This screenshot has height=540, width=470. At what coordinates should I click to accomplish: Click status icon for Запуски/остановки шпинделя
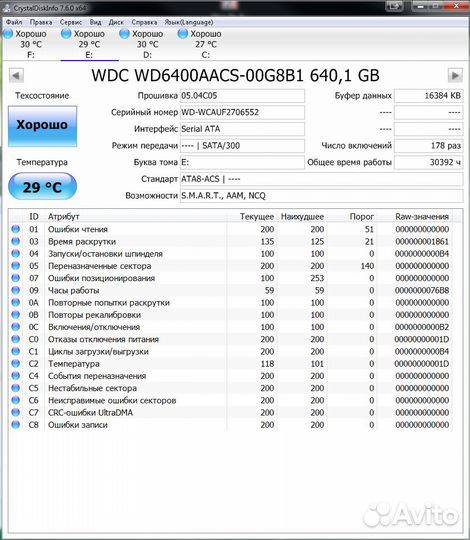[15, 253]
